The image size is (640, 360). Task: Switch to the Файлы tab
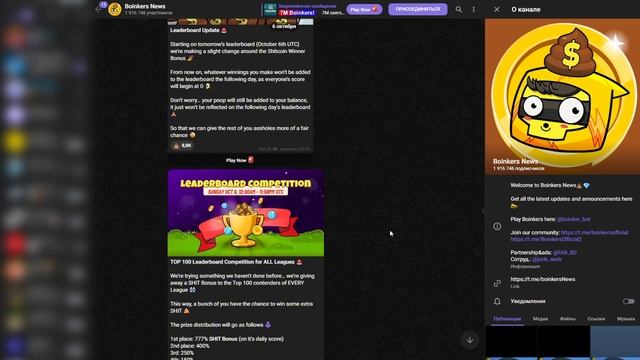[567, 318]
